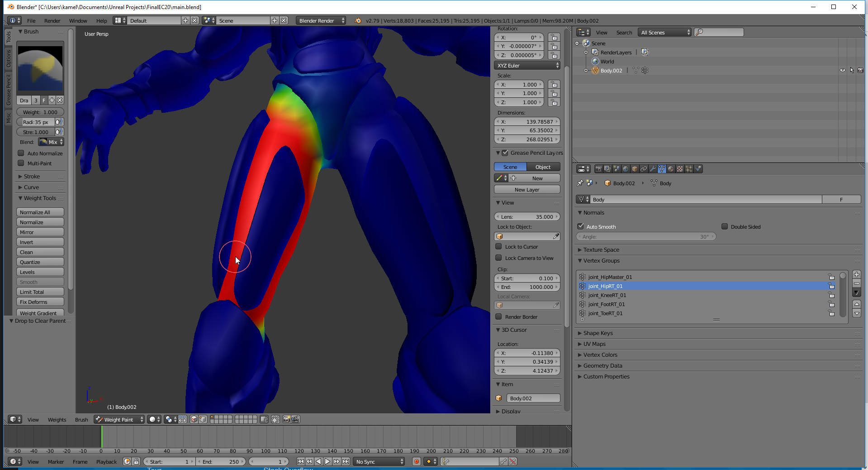The width and height of the screenshot is (868, 470).
Task: Toggle the timeline lock time-to-other-windows icon
Action: 136,461
